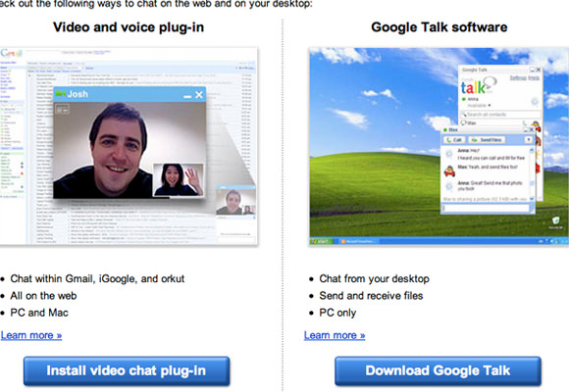Open the Recycle Bin desktop icon
This screenshot has height=392, width=569.
[x=555, y=222]
